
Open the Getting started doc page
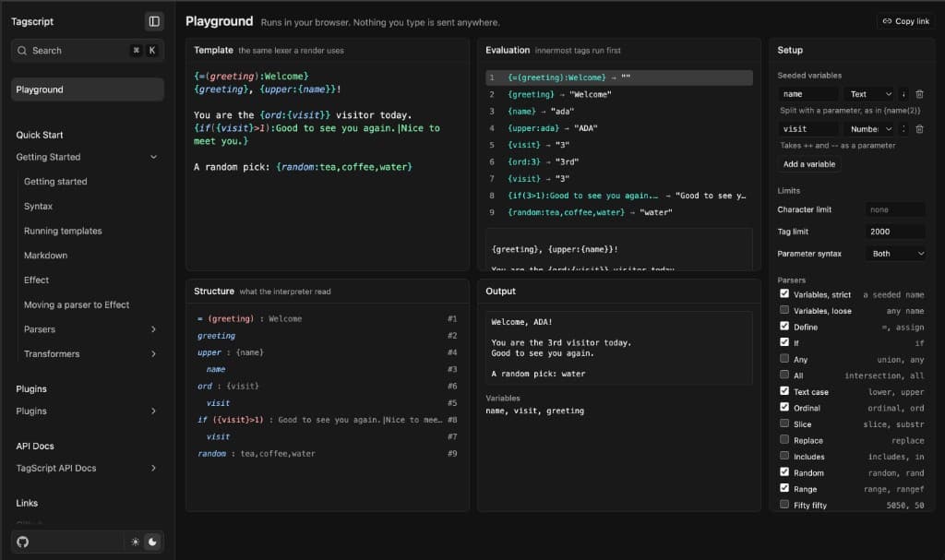[x=55, y=182]
